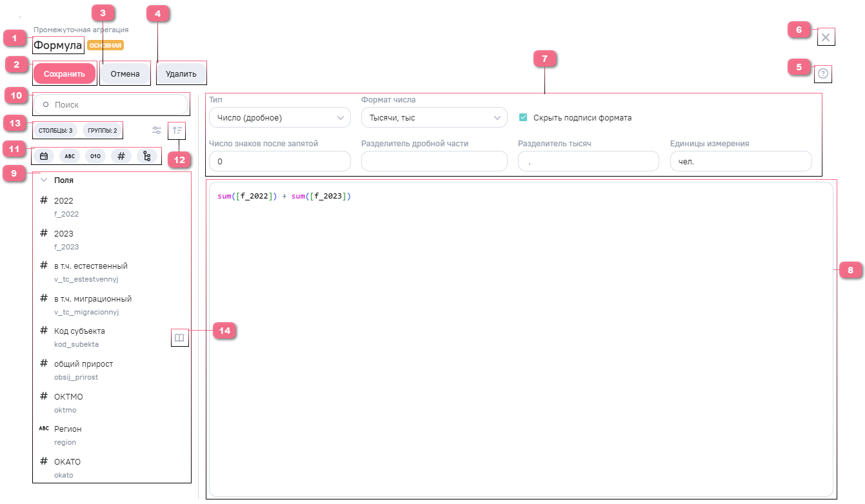The height and width of the screenshot is (504, 865).
Task: Open the 'Тип' dropdown
Action: pyautogui.click(x=280, y=118)
